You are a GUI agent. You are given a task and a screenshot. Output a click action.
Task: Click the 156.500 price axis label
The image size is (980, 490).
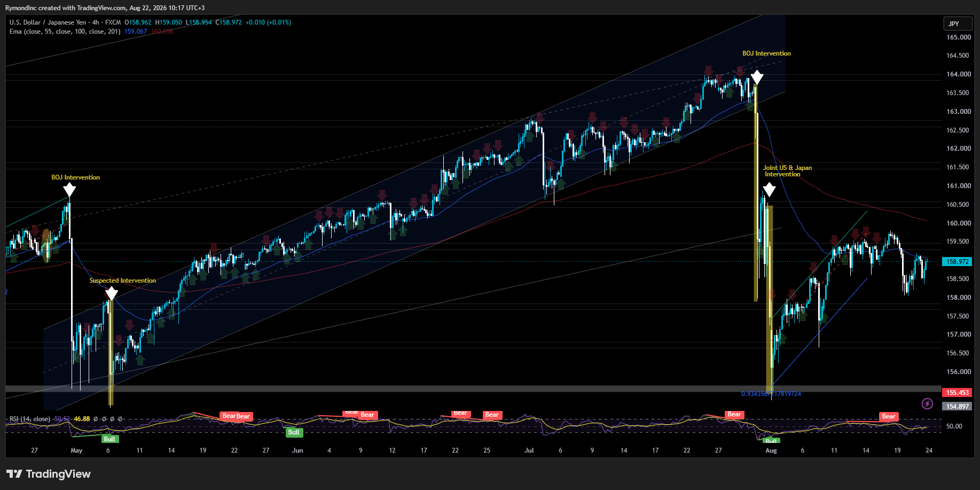959,353
